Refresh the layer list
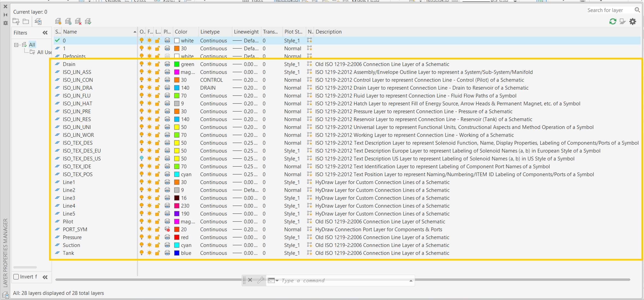The height and width of the screenshot is (300, 644). (x=613, y=21)
